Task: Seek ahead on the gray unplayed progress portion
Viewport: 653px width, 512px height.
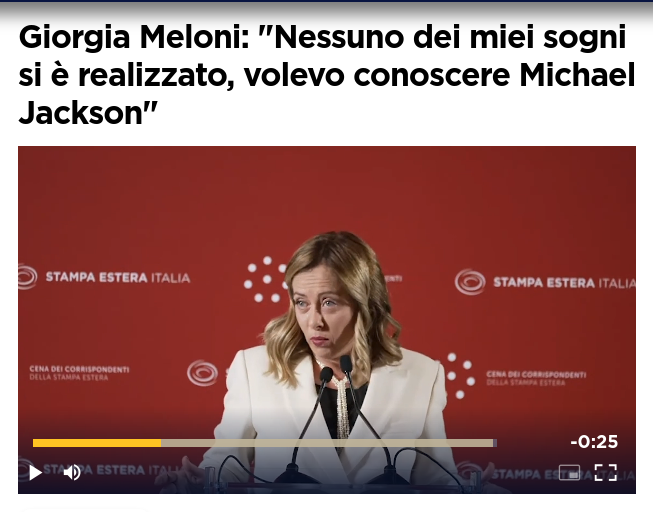Action: [x=328, y=443]
